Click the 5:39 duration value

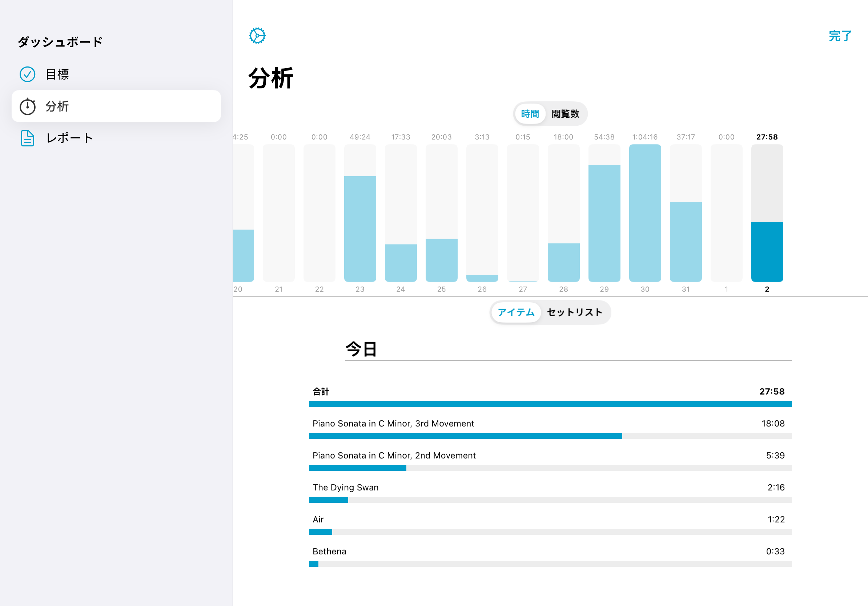point(775,456)
